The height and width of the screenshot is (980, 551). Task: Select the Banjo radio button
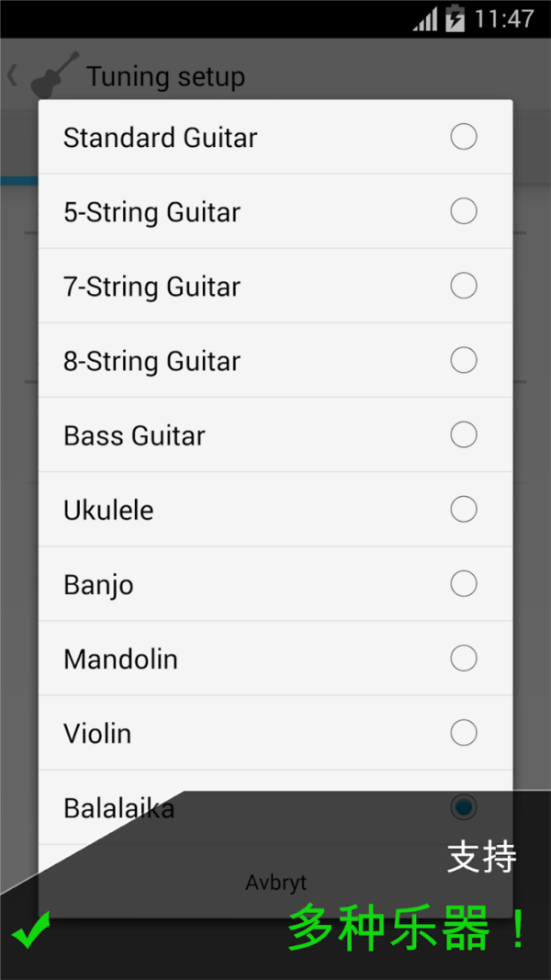464,584
